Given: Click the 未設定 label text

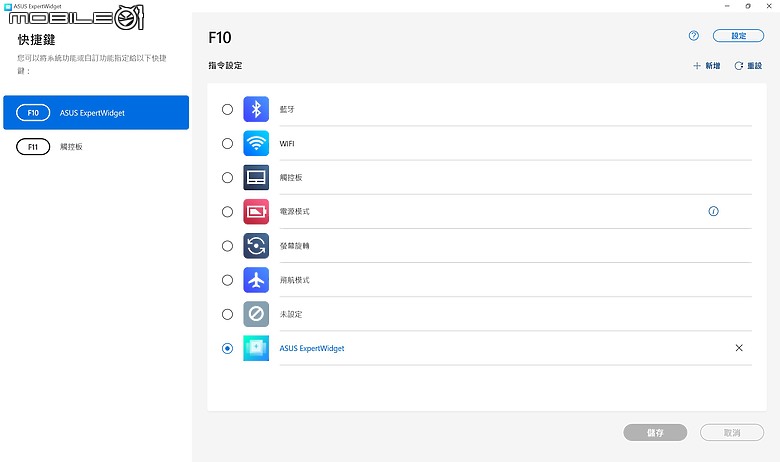Looking at the screenshot, I should [x=291, y=314].
